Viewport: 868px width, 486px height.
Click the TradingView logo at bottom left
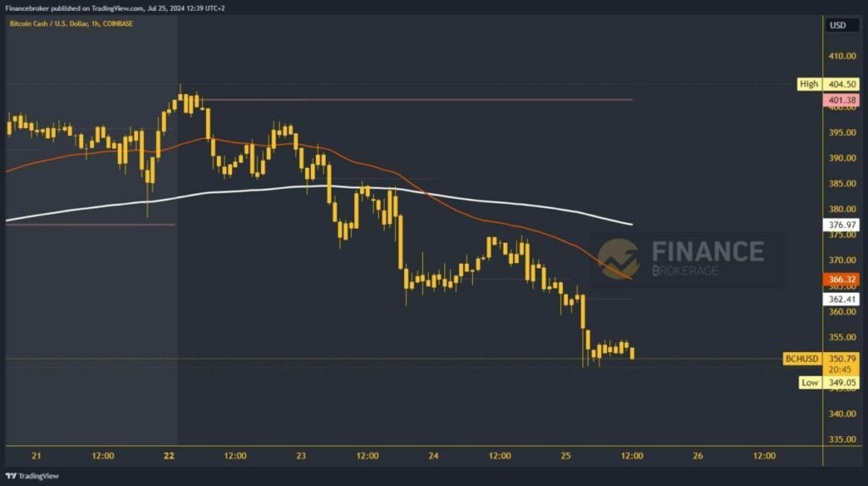(32, 476)
